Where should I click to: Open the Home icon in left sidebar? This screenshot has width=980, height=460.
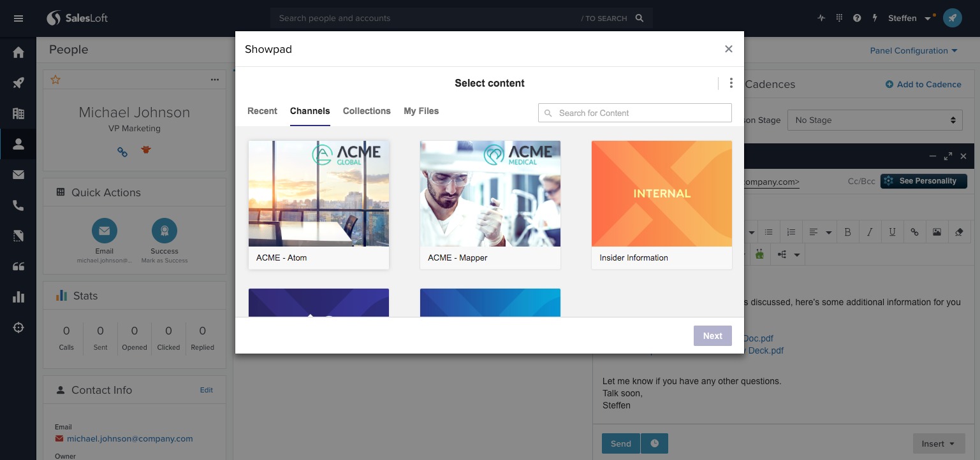(x=18, y=52)
